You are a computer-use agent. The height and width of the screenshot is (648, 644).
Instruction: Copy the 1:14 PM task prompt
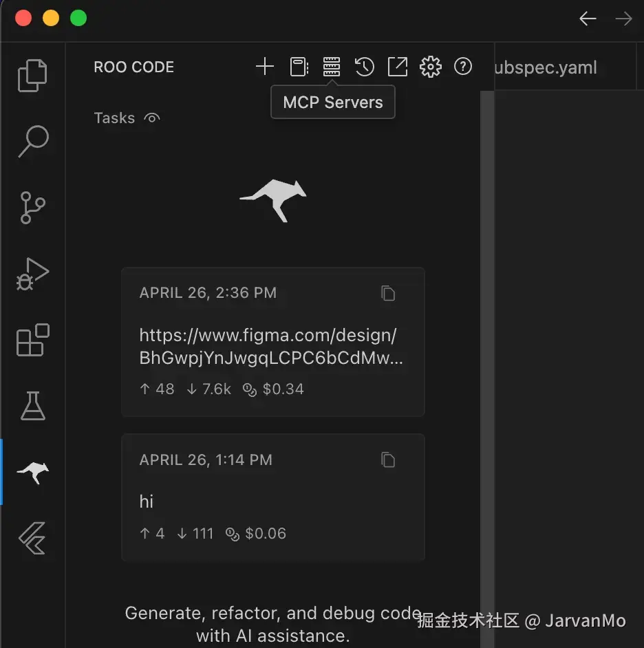[388, 460]
